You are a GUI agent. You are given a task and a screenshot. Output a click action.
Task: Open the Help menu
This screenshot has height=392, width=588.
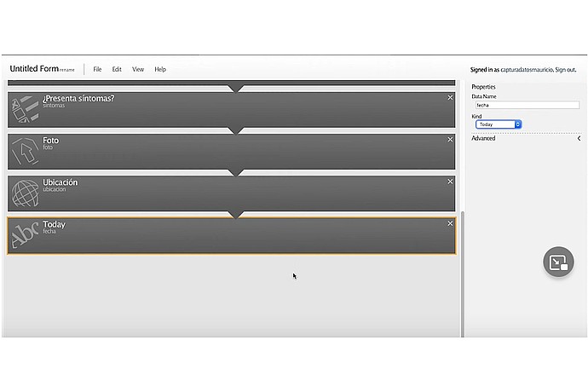[160, 69]
